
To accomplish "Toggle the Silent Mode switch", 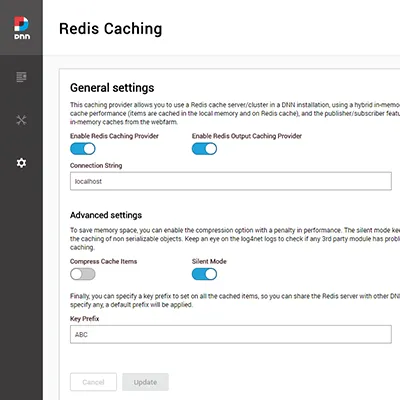I will pyautogui.click(x=204, y=274).
